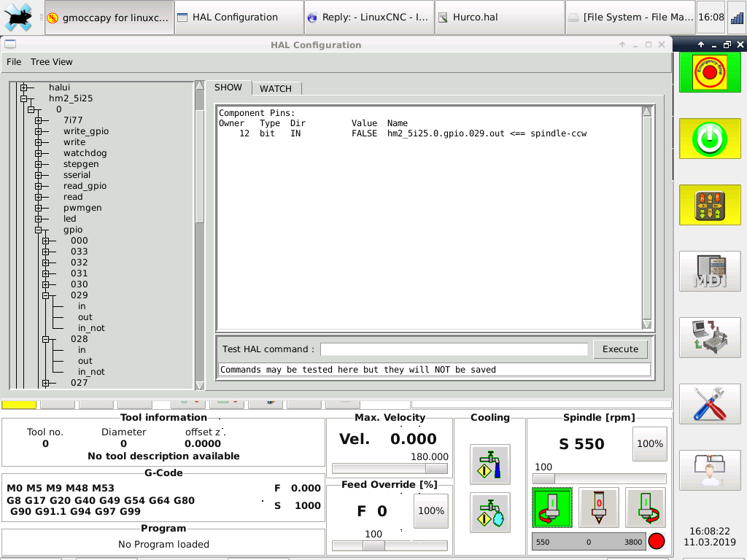Start spindle in reverse direction
The height and width of the screenshot is (560, 747).
point(551,507)
